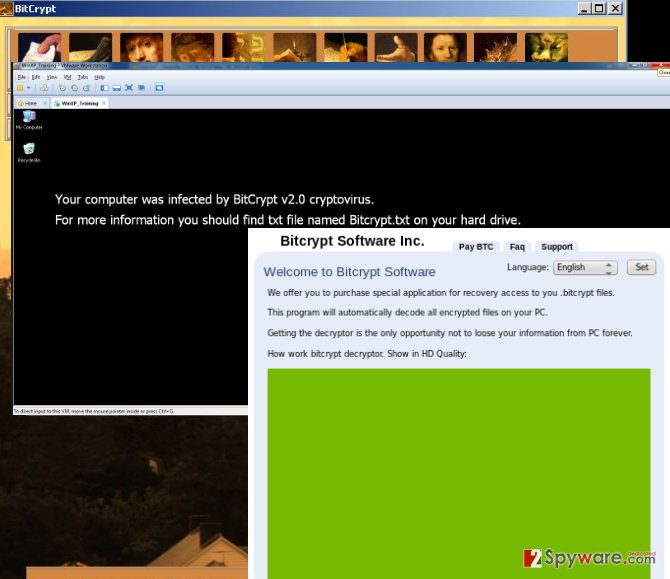Click the green decryptor video area
Screen dimensions: 670x579
[x=459, y=473]
